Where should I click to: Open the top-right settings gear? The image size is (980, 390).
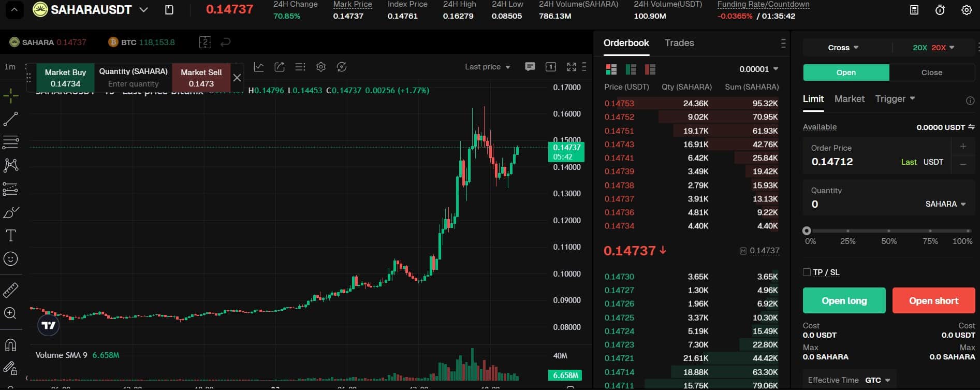pyautogui.click(x=966, y=10)
